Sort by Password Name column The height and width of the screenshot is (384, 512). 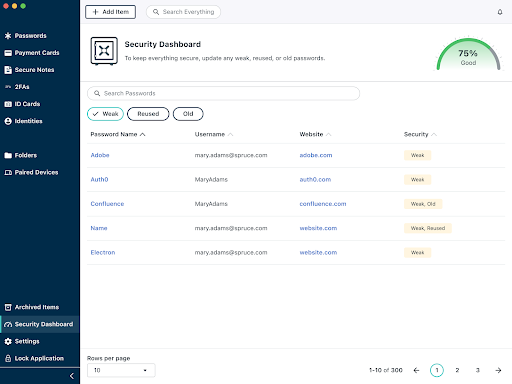pyautogui.click(x=118, y=134)
